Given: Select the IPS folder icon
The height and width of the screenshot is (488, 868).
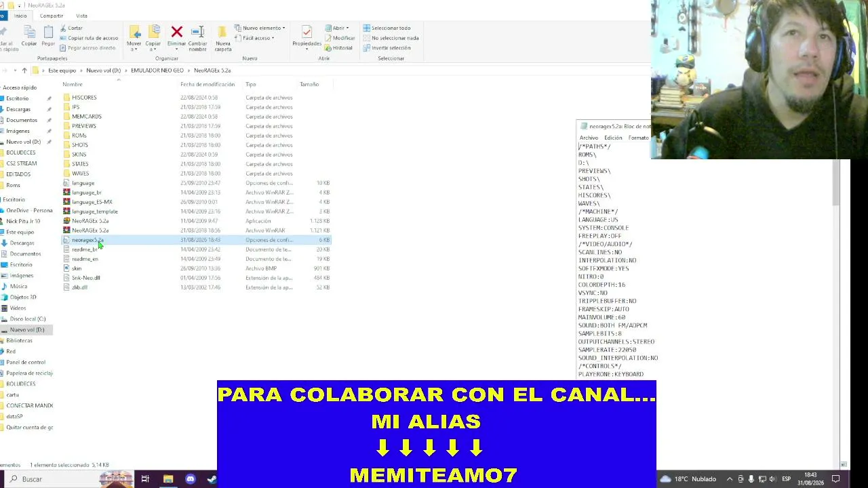Looking at the screenshot, I should (x=66, y=107).
